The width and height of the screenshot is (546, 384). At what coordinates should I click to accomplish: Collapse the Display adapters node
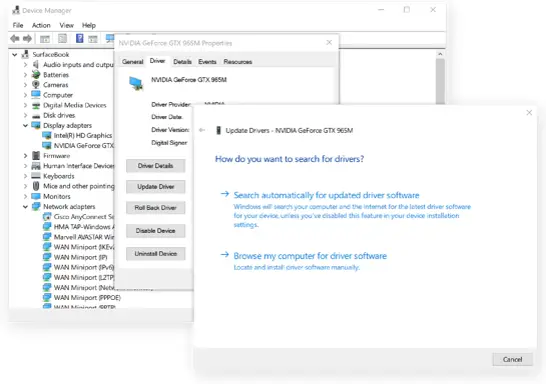point(25,125)
